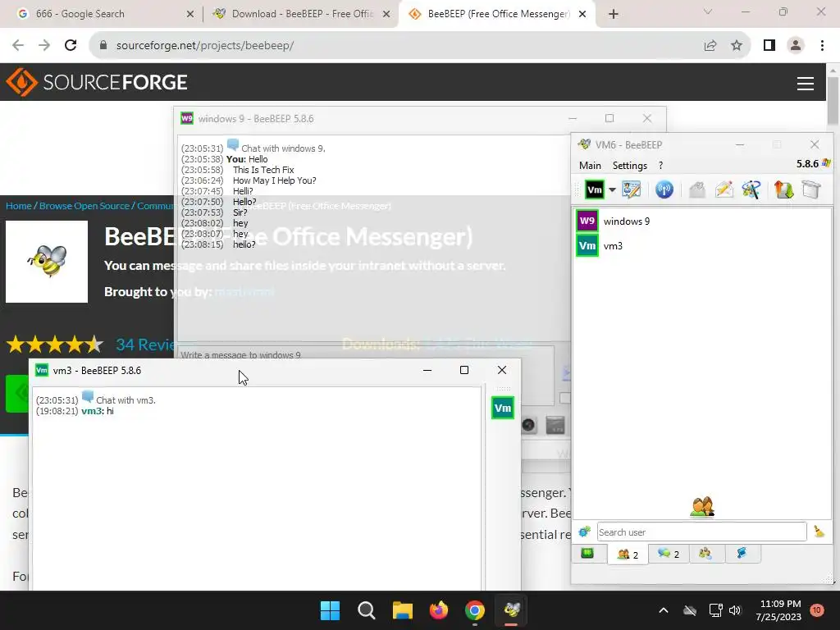The height and width of the screenshot is (630, 840).
Task: Click the SourceForge logo
Action: [x=97, y=82]
